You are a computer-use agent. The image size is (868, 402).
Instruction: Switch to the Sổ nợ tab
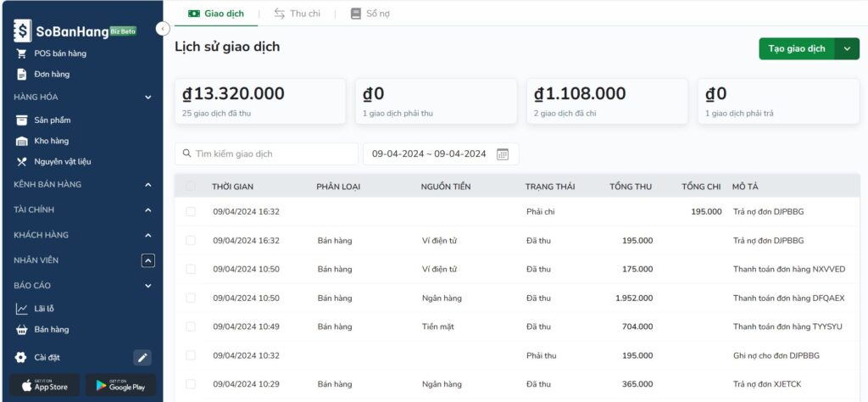370,14
